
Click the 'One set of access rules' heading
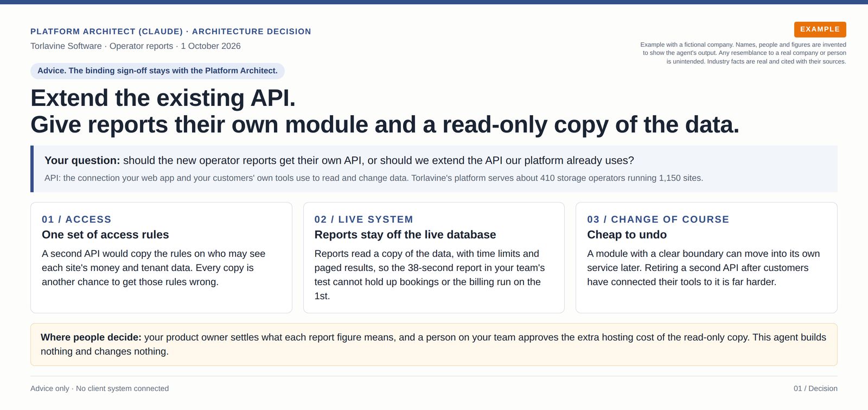coord(105,235)
